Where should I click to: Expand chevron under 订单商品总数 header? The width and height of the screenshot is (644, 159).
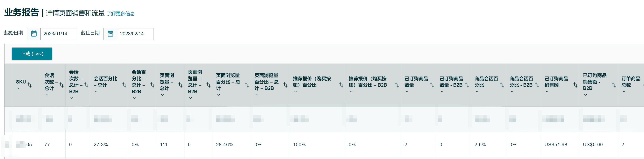coord(624,92)
